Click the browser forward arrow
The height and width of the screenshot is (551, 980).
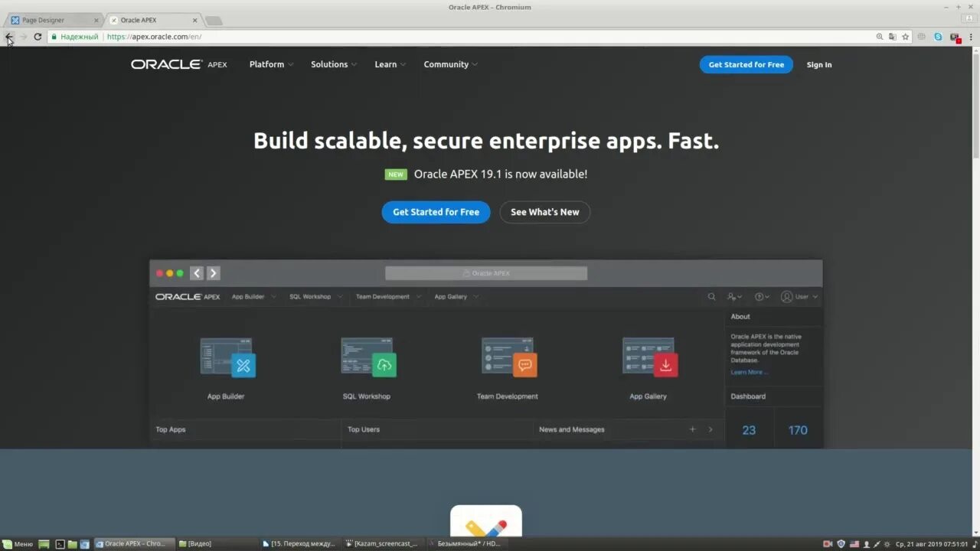[23, 36]
